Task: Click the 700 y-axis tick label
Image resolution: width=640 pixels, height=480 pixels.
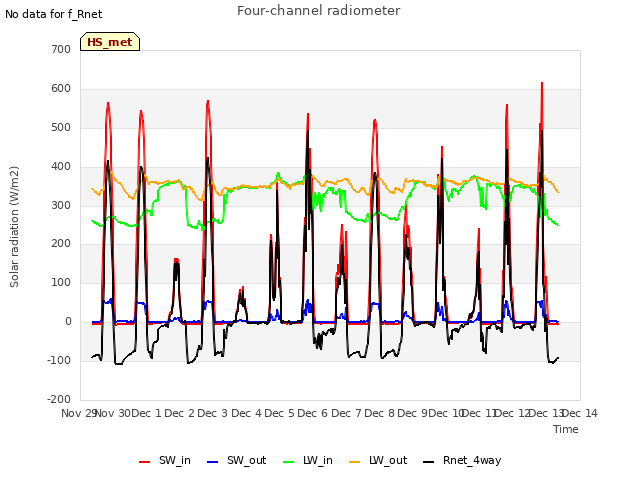Action: click(61, 49)
